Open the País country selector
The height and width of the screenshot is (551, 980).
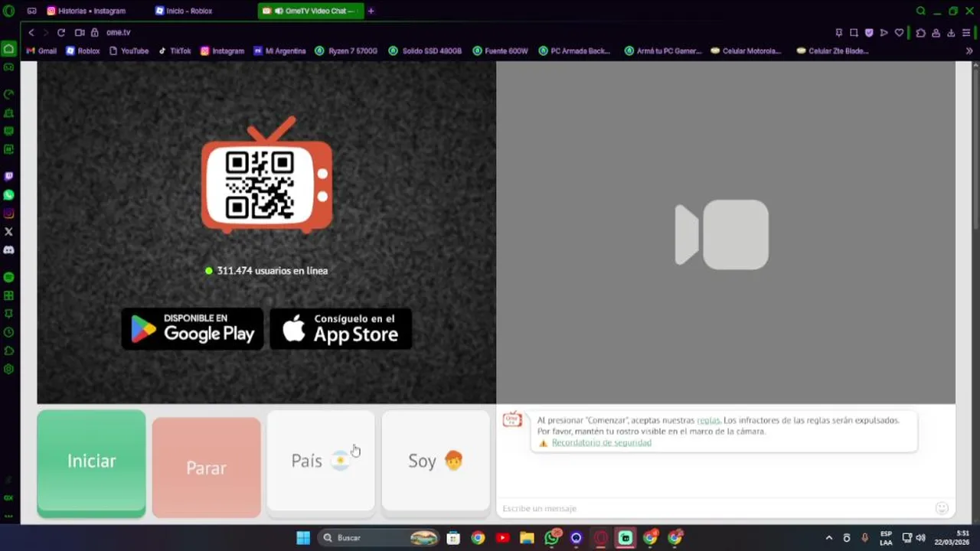[x=321, y=461]
